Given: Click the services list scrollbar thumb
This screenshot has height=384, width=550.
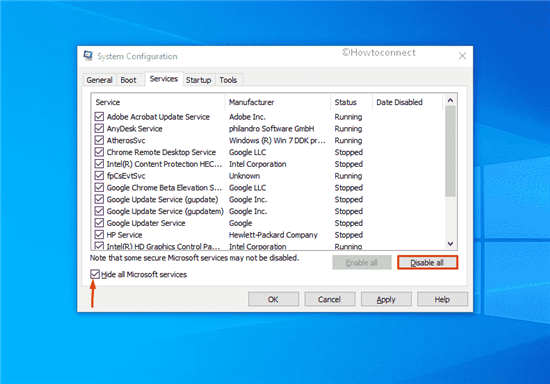Looking at the screenshot, I should click(450, 151).
